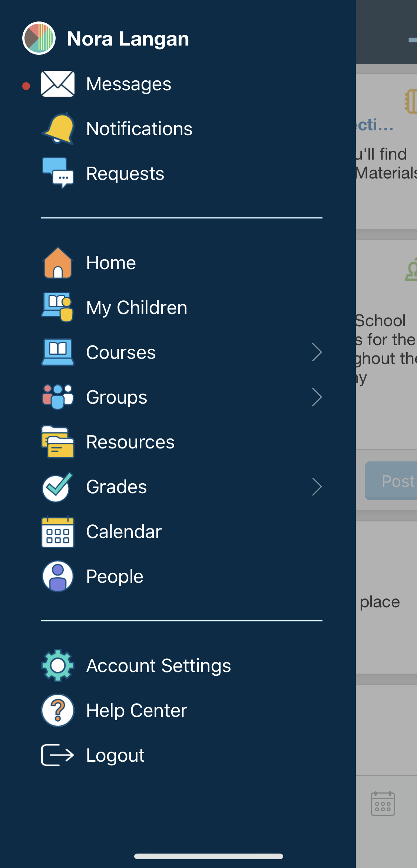Tap the Resources folder icon

coord(57,442)
